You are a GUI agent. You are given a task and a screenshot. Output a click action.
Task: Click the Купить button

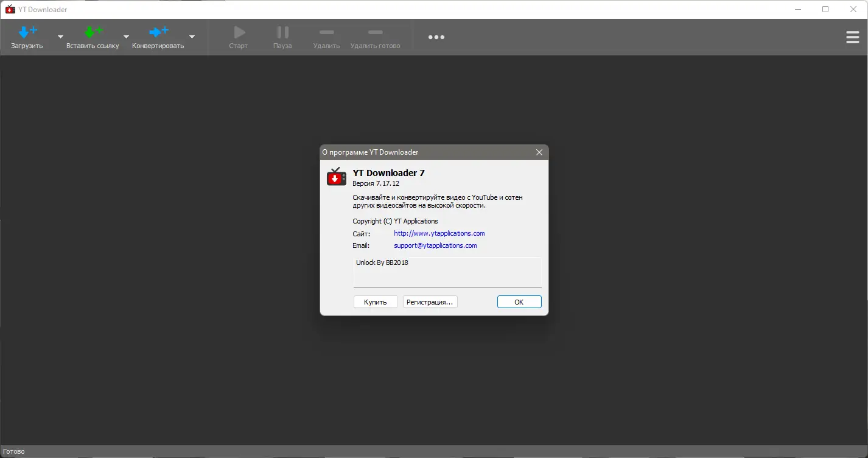(x=376, y=302)
